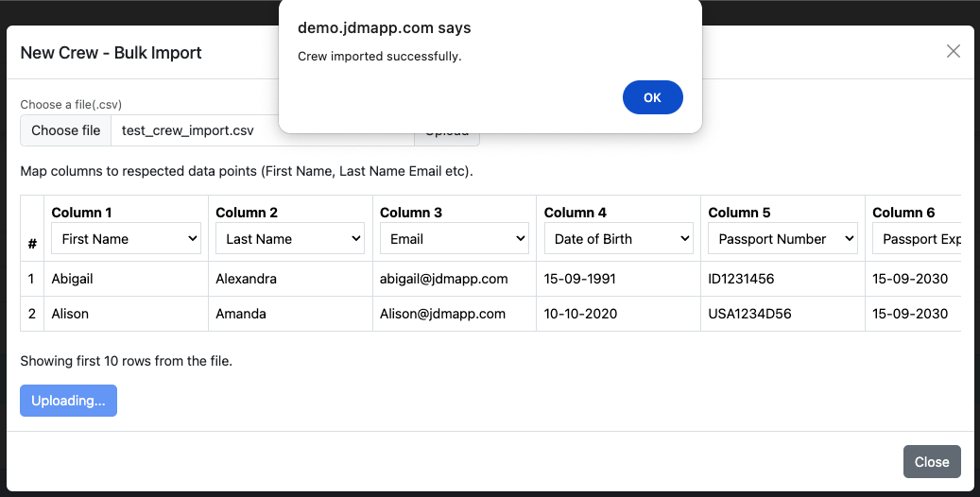Click the Alison@jdmapp.com email cell

click(x=442, y=314)
